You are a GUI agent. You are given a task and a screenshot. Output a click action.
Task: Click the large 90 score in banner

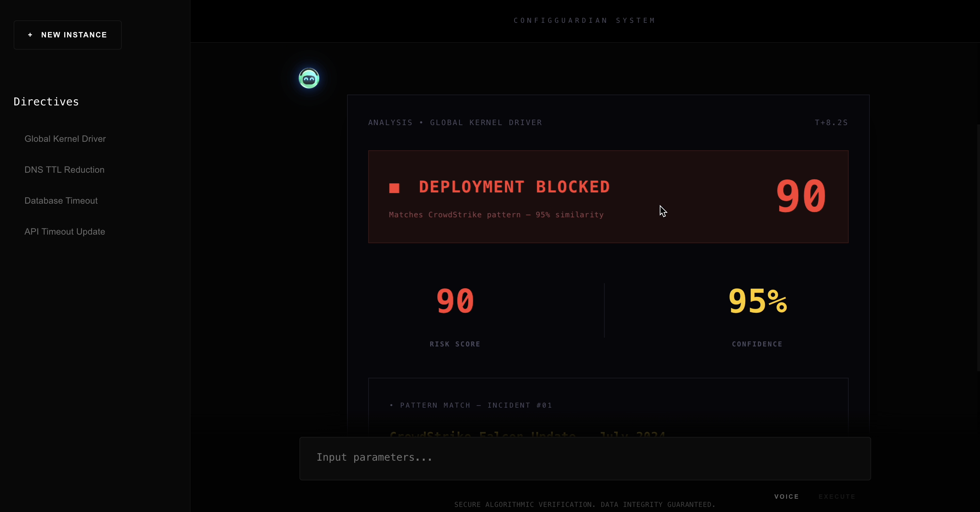[801, 197]
